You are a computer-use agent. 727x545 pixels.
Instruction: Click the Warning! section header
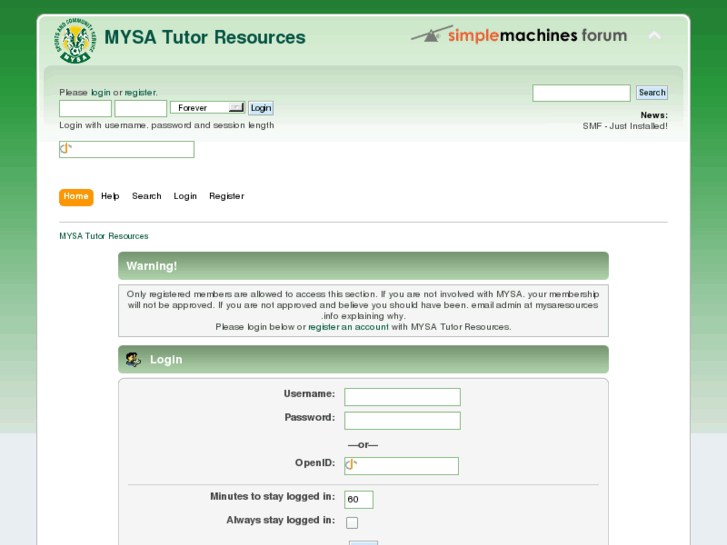coord(364,266)
